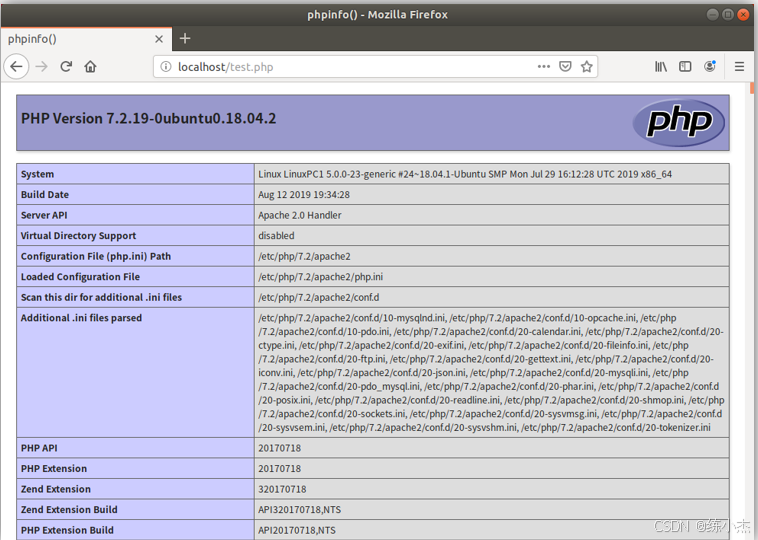758x540 pixels.
Task: Click the disabled value cell
Action: 276,235
